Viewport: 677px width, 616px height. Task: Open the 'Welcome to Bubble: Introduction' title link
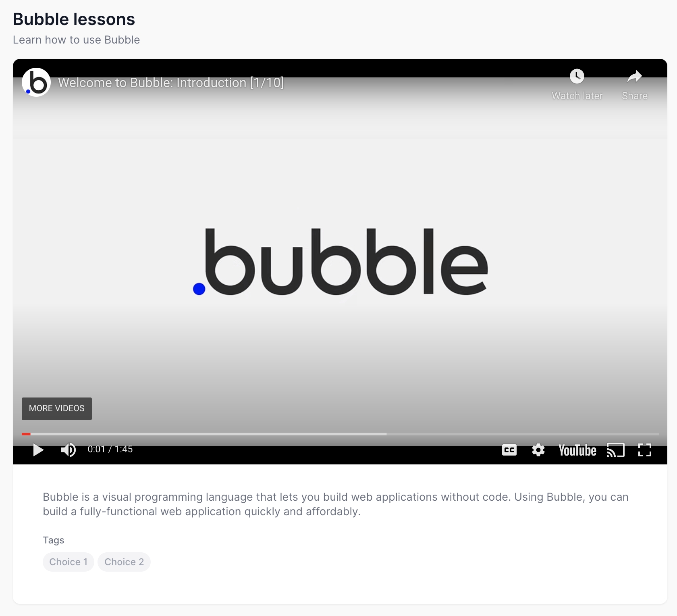tap(171, 83)
